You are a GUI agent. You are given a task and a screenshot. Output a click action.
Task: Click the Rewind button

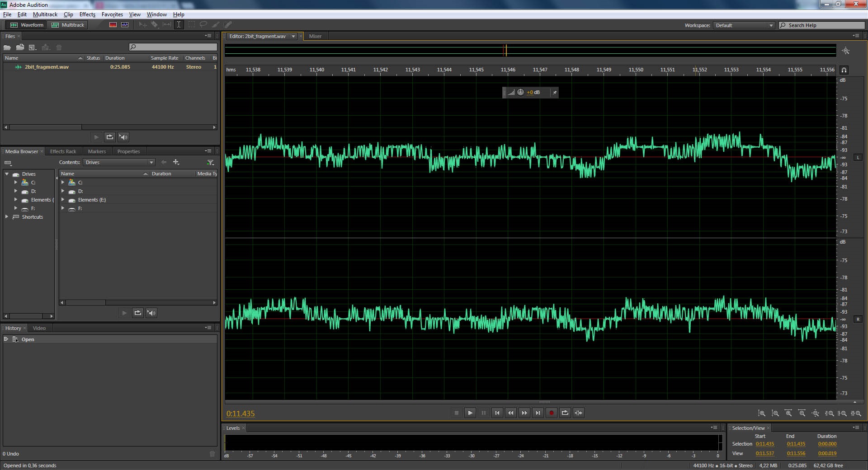coord(511,413)
